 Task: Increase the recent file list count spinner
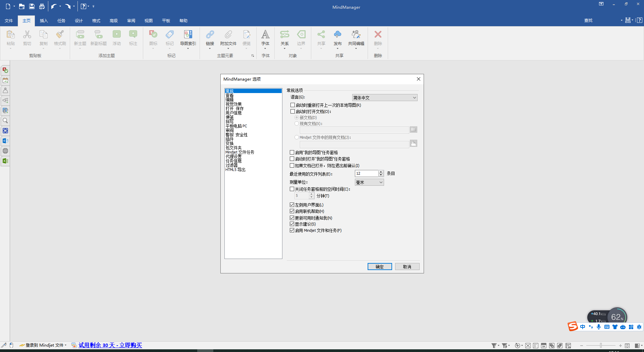381,172
